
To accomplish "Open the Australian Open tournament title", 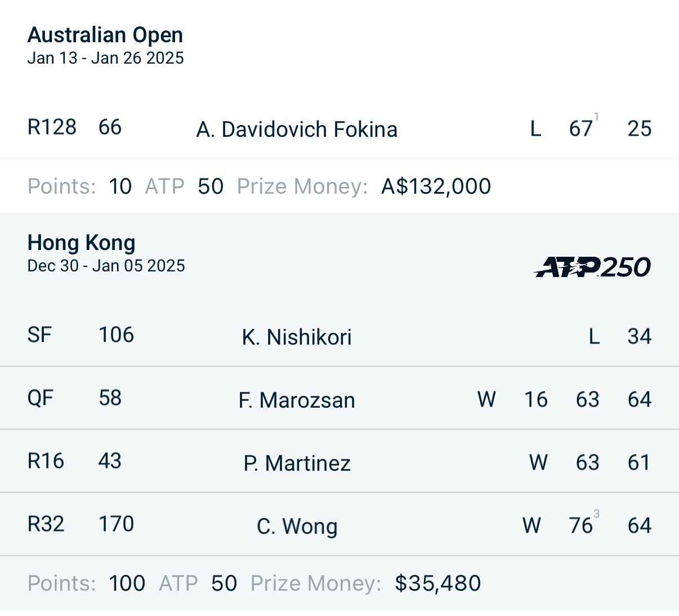I will pyautogui.click(x=105, y=35).
